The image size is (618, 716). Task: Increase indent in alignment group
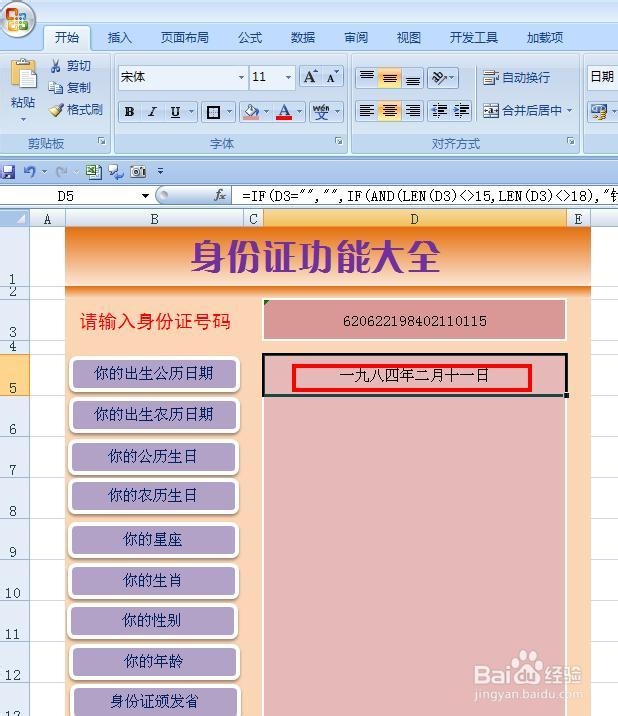(461, 111)
